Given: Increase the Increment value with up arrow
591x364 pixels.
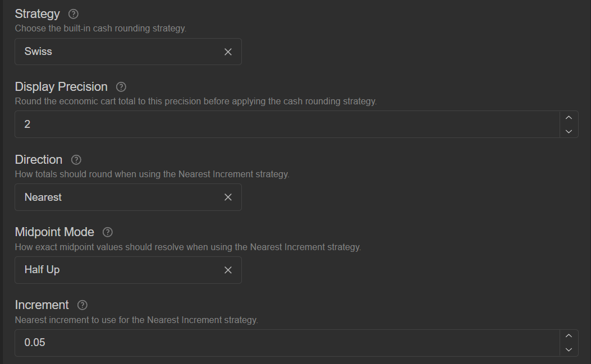Looking at the screenshot, I should pos(569,336).
